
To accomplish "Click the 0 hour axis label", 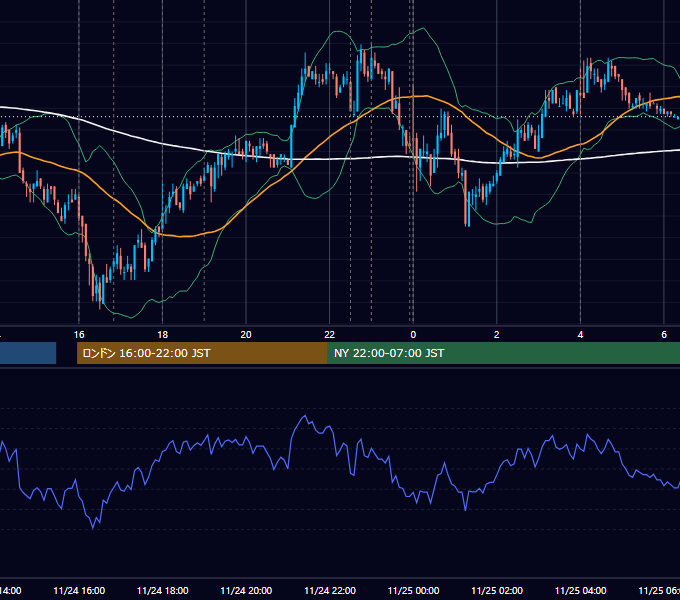I will tap(413, 334).
